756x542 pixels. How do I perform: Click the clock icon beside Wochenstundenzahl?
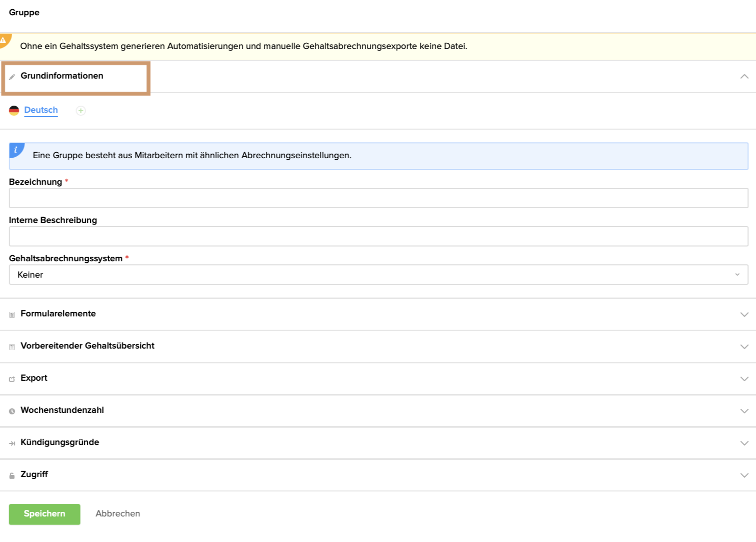coord(12,411)
